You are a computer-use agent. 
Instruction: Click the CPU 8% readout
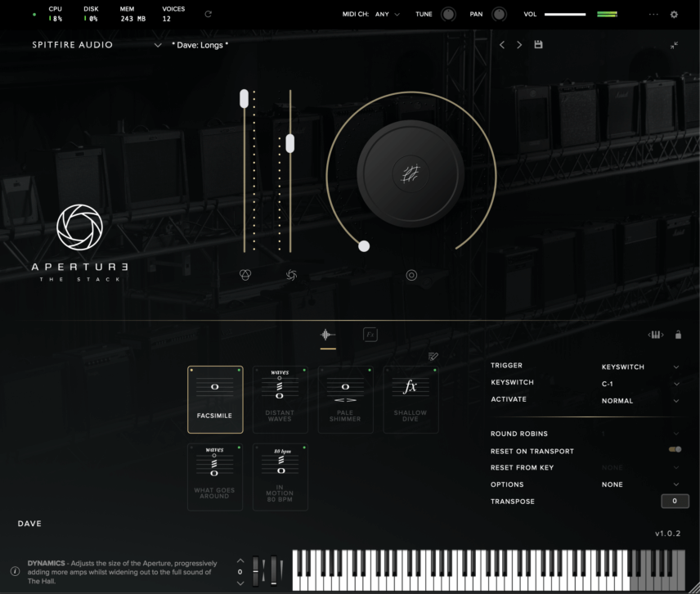[x=56, y=14]
